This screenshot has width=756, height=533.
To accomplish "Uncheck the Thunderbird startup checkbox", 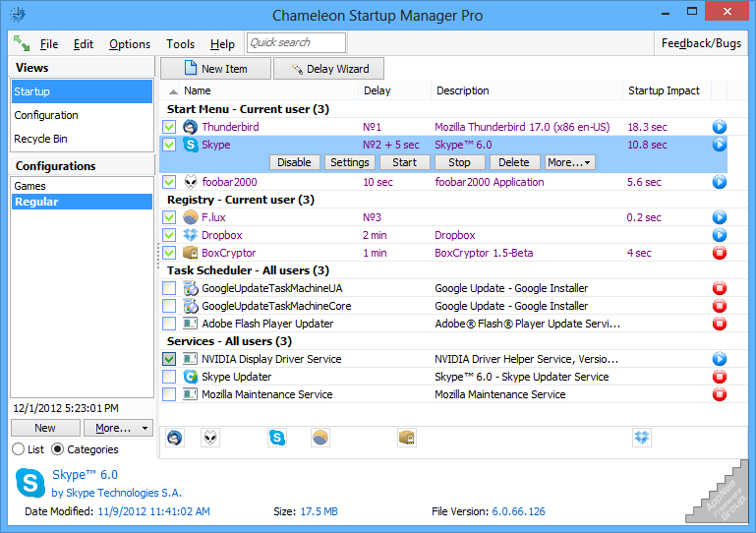I will point(169,127).
